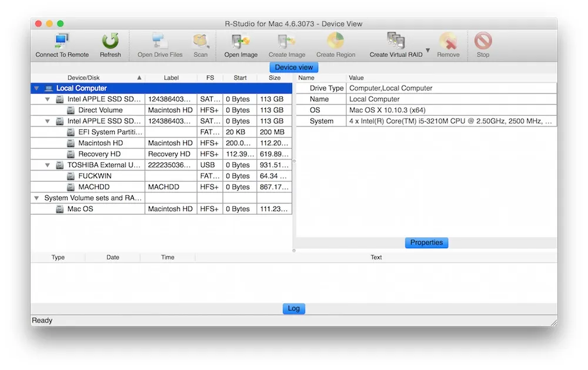
Task: Click the Open Drive Files icon
Action: click(160, 42)
